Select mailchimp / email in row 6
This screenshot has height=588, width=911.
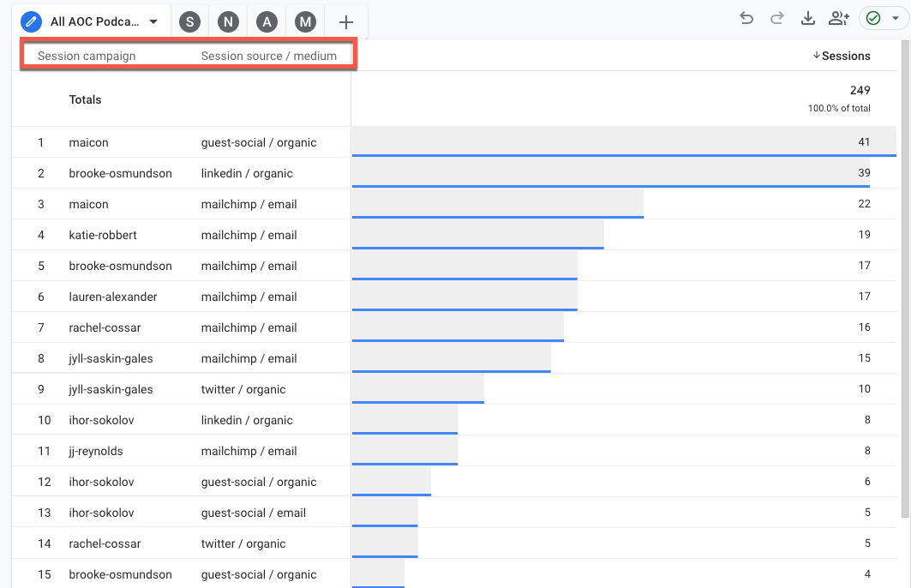(249, 297)
